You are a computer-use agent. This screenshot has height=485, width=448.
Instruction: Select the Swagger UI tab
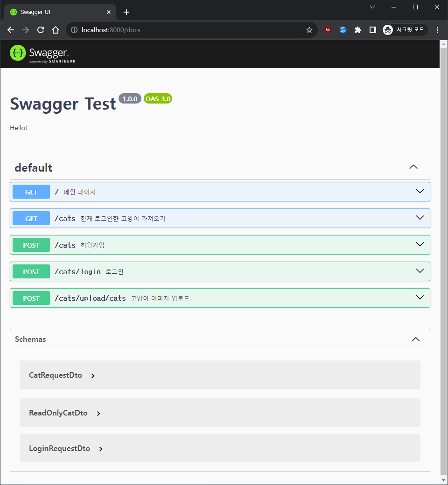60,12
